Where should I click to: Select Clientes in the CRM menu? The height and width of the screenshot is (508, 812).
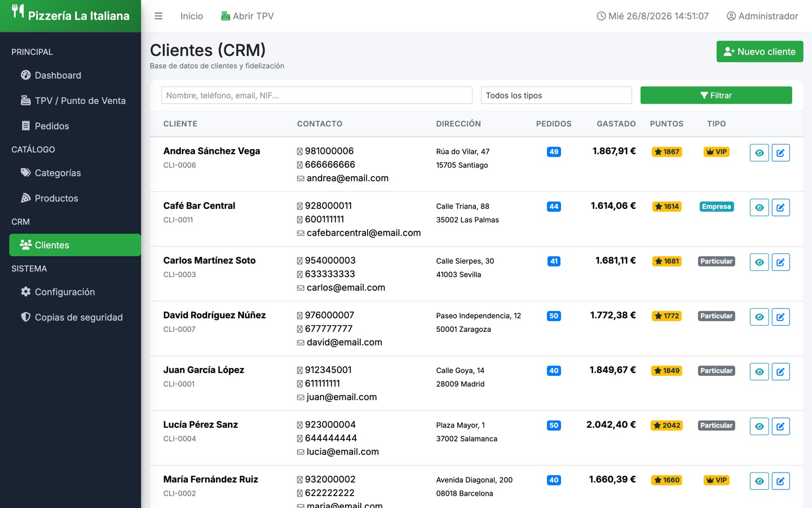[75, 245]
